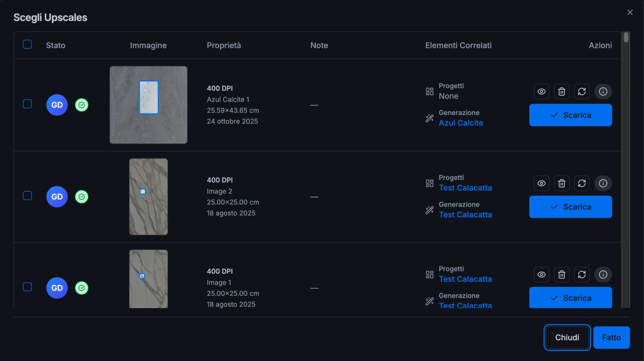
Task: Delete the Azul Calcite 1 upscale
Action: point(561,92)
